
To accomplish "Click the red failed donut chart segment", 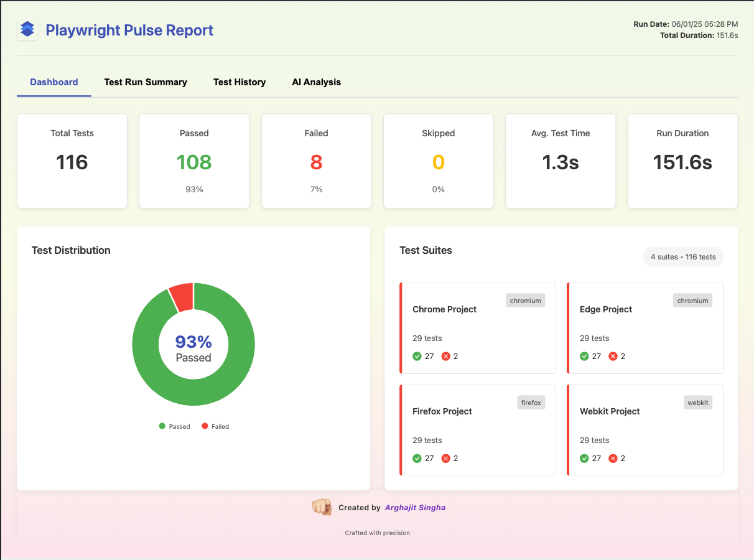I will pyautogui.click(x=182, y=297).
